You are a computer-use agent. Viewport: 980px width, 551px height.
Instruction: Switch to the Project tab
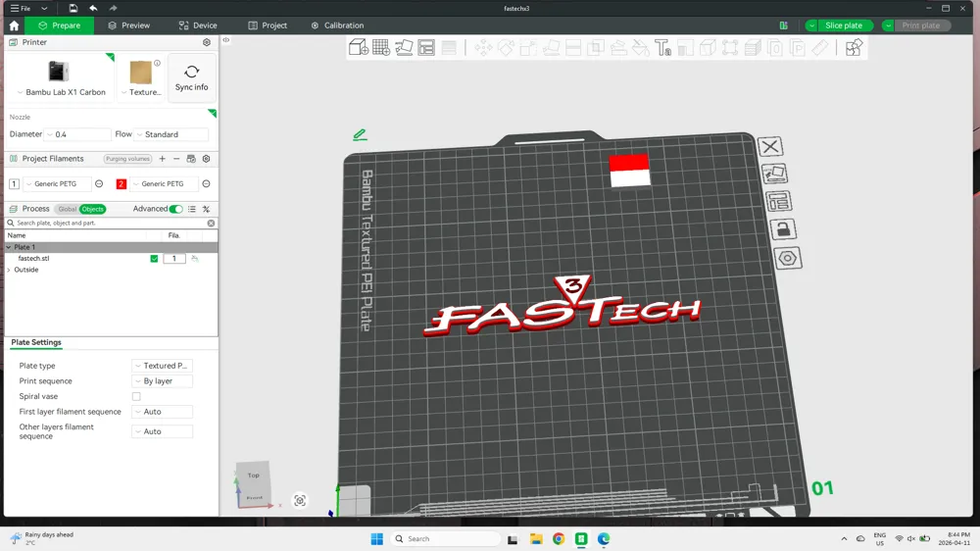click(x=268, y=25)
